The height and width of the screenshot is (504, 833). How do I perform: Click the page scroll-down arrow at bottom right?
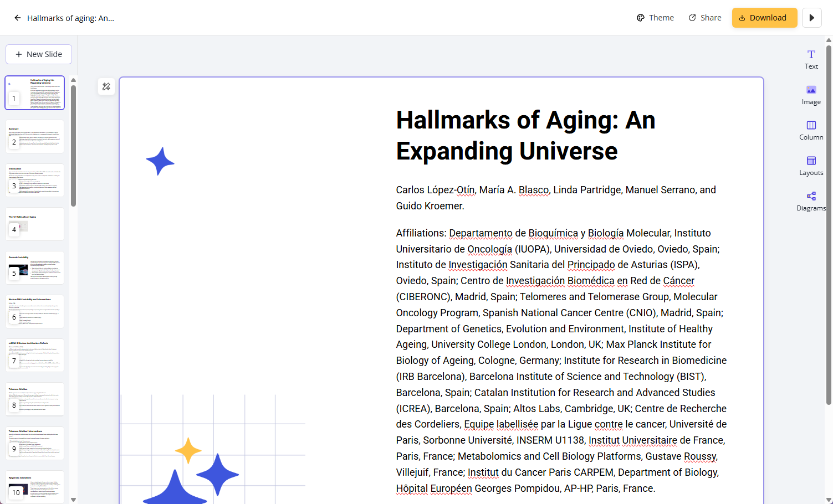click(829, 500)
